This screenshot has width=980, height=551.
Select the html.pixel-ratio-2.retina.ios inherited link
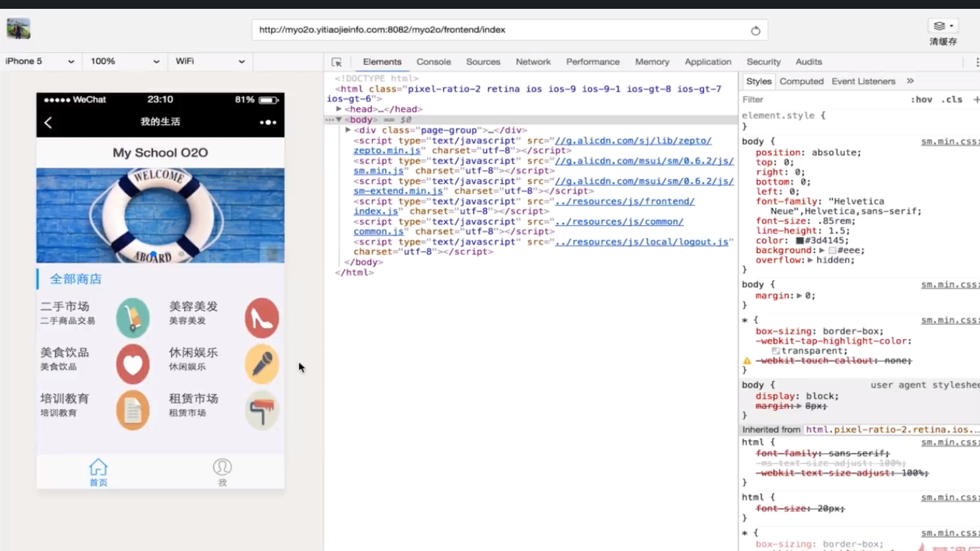[892, 430]
